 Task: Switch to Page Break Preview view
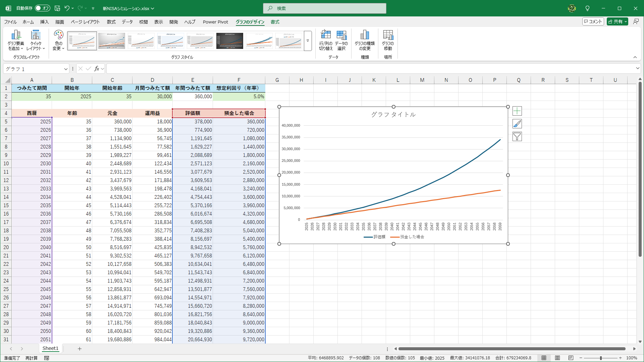pos(571,358)
